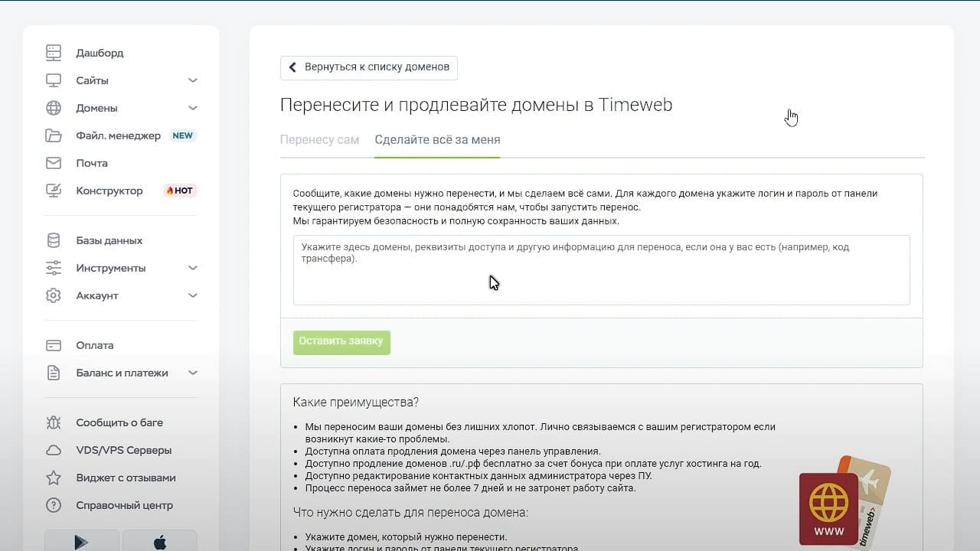
Task: Click the Справочный центр question icon
Action: [x=54, y=505]
